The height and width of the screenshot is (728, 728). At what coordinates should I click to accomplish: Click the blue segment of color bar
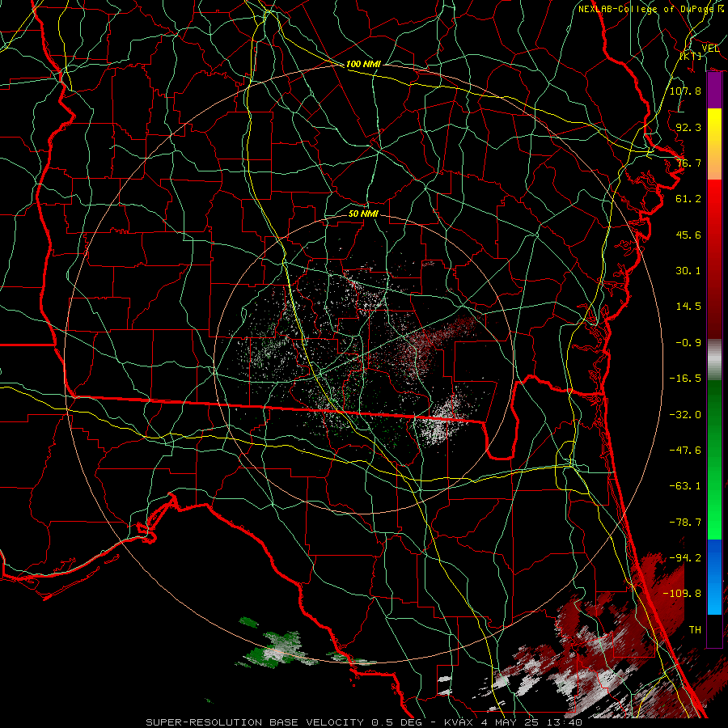pyautogui.click(x=714, y=577)
